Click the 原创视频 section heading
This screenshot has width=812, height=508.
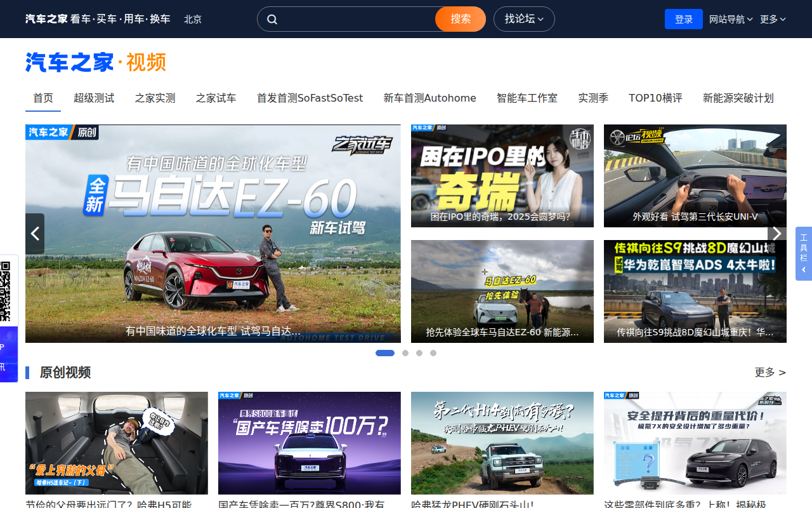coord(65,372)
